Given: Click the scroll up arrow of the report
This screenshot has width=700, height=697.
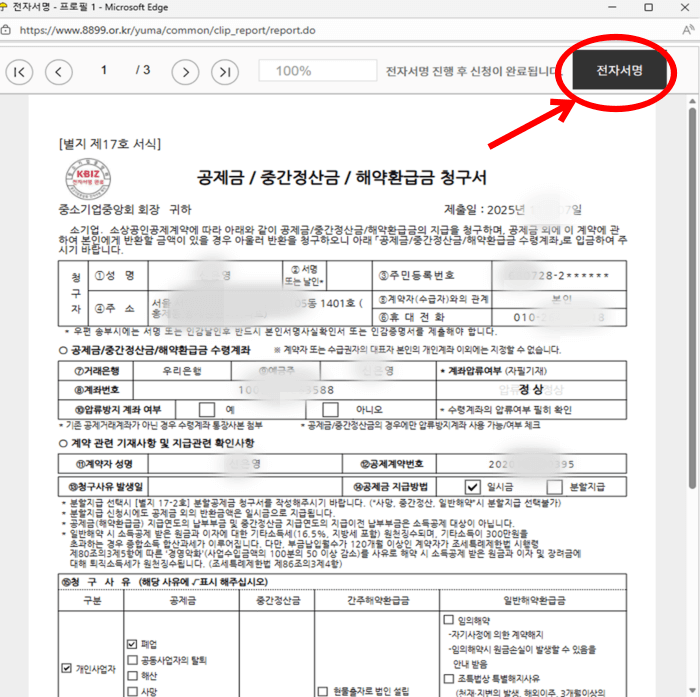Looking at the screenshot, I should tap(692, 100).
